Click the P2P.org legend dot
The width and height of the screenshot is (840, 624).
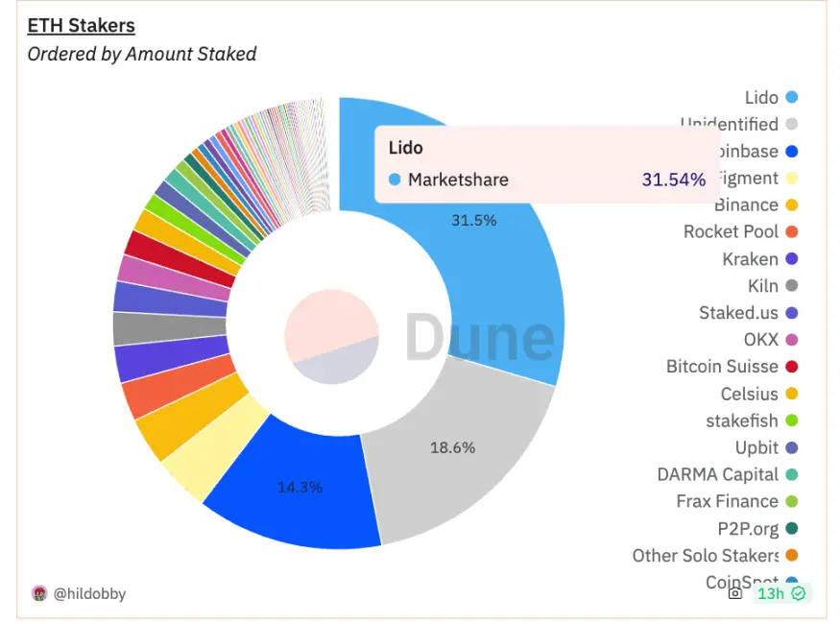pos(791,529)
